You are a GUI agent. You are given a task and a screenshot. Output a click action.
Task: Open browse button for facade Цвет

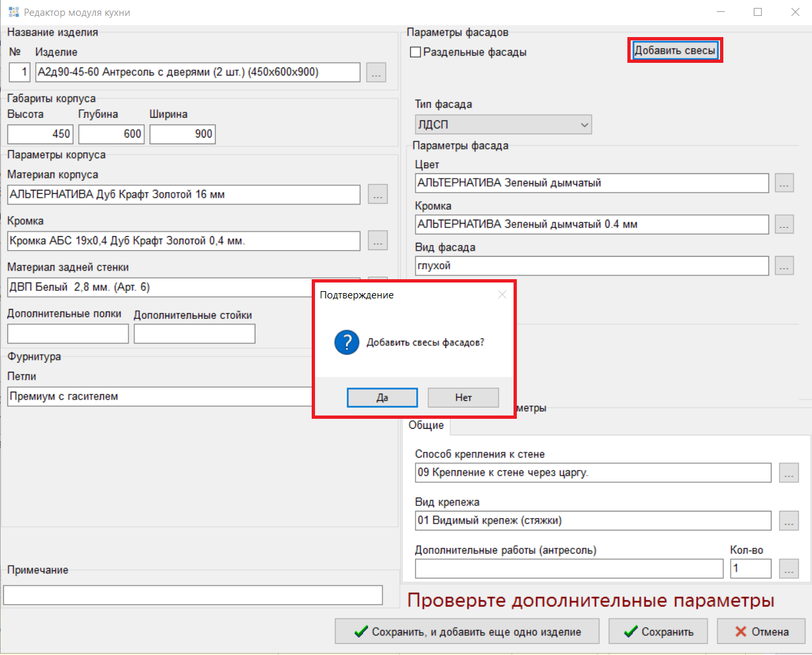784,183
